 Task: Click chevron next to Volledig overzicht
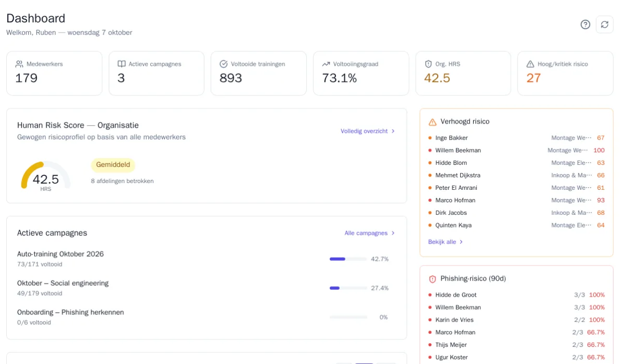click(x=393, y=131)
